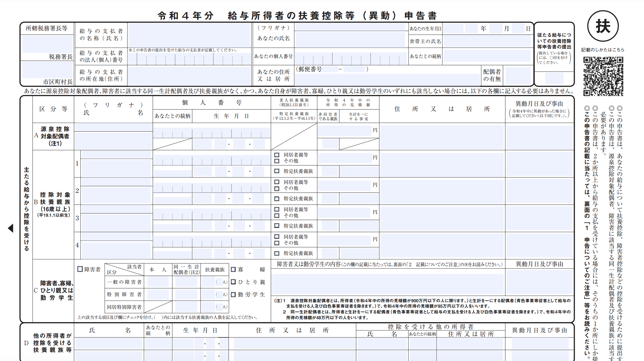The image size is (644, 361).
Task: Click the 所得の見積額 yen field for dependent 2
Action: (344, 186)
